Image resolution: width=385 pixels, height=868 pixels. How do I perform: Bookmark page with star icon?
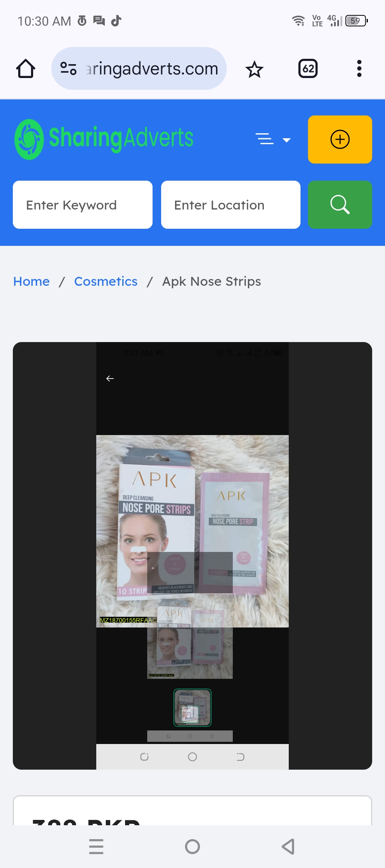point(255,69)
